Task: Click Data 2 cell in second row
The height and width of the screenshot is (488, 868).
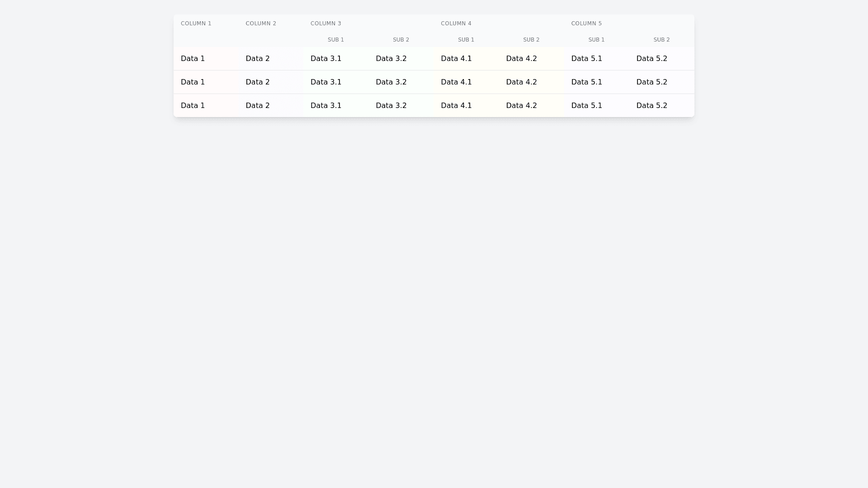Action: 258,82
